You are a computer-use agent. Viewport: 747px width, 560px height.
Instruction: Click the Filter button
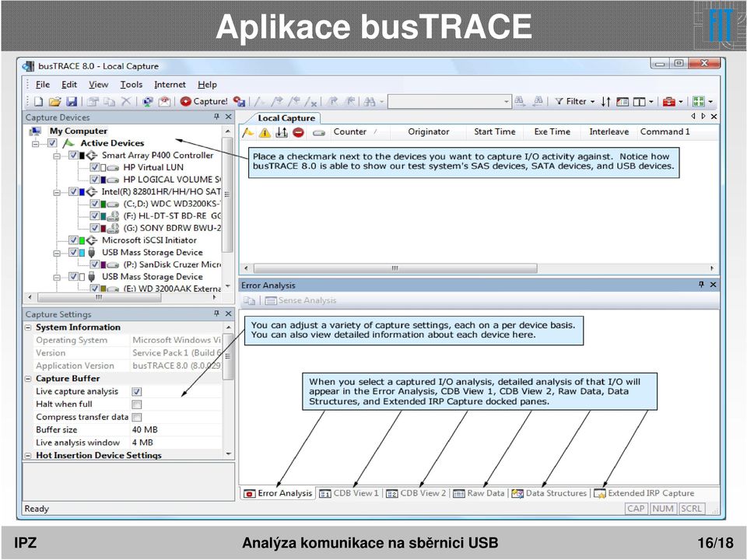[x=570, y=101]
